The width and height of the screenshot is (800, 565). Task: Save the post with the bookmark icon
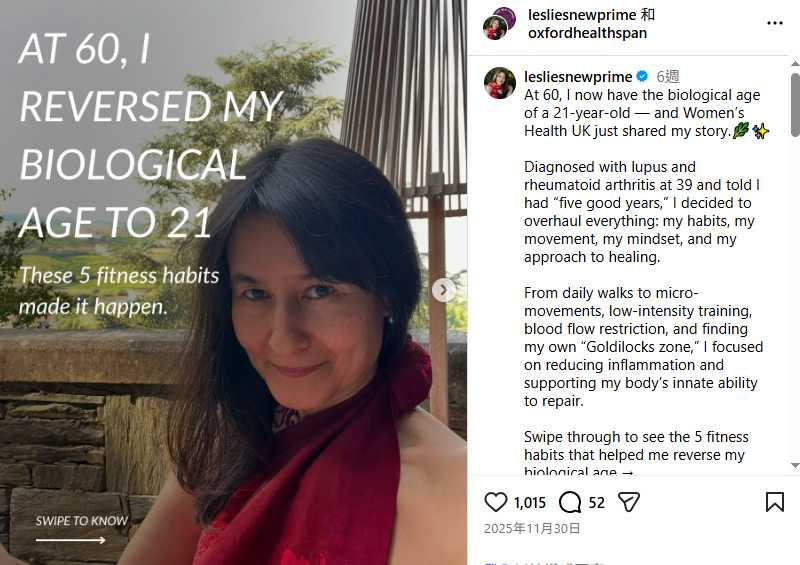(775, 502)
